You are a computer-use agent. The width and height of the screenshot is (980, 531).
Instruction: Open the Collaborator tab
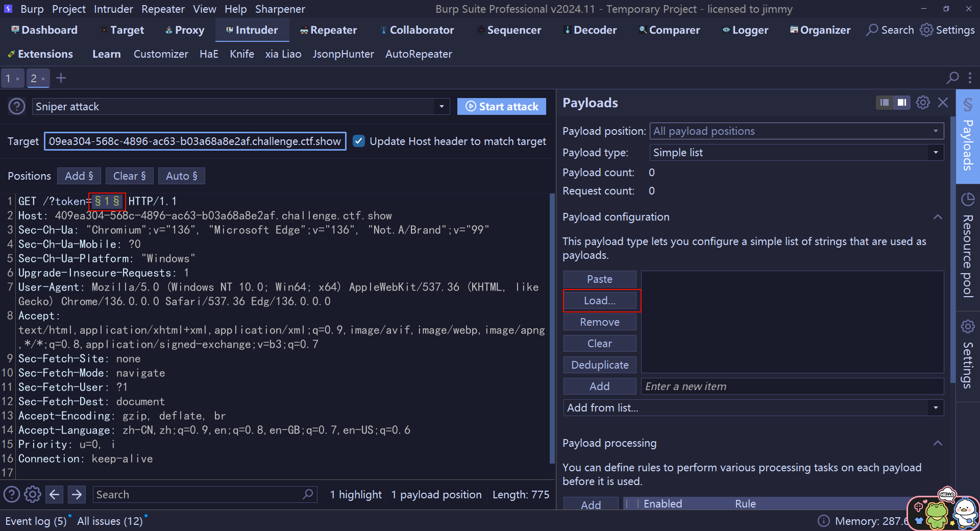418,30
